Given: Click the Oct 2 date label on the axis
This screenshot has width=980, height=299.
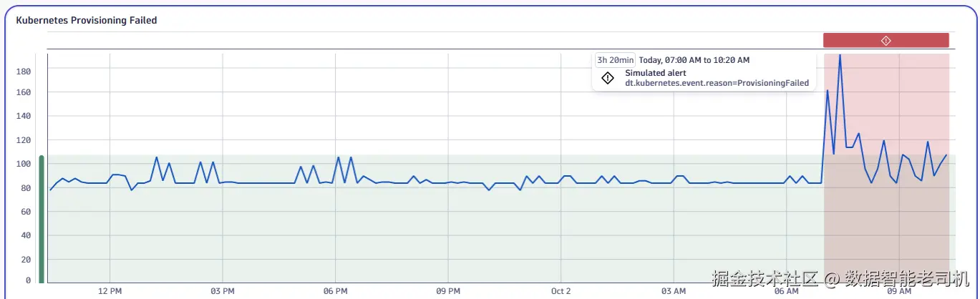Looking at the screenshot, I should (561, 291).
